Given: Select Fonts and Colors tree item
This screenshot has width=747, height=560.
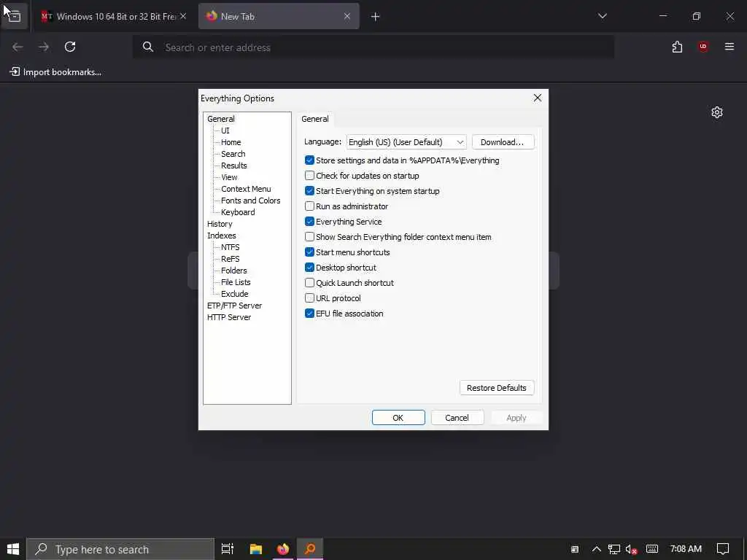Looking at the screenshot, I should [251, 201].
